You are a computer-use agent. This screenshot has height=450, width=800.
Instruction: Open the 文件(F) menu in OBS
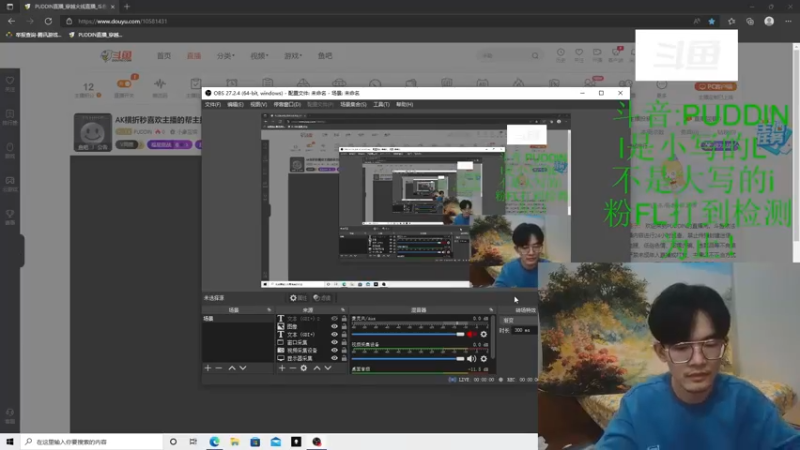[213, 105]
